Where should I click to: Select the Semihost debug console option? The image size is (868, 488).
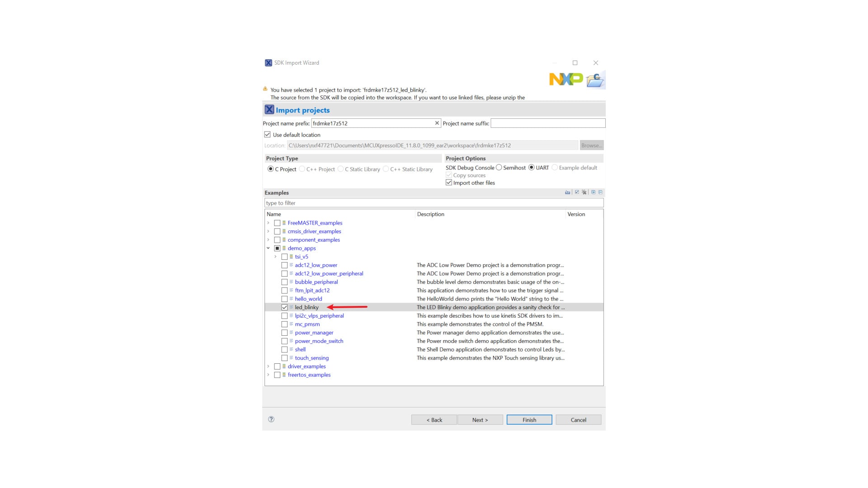[x=499, y=168]
